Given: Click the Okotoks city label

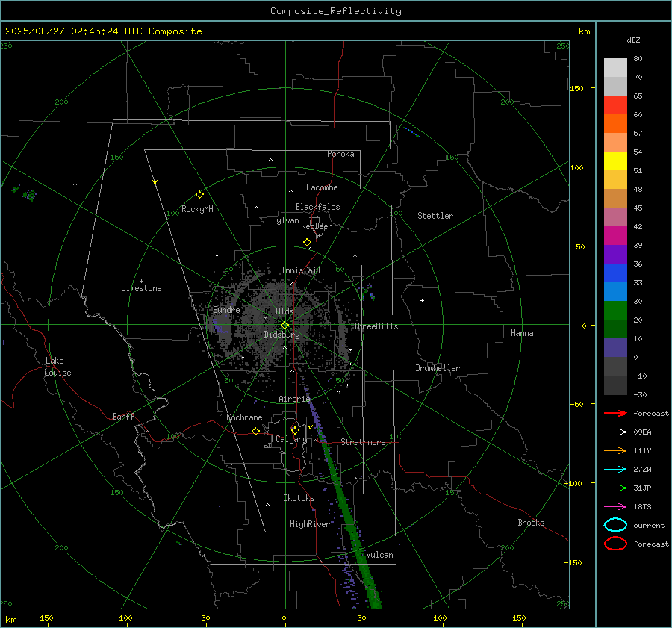Looking at the screenshot, I should (x=299, y=498).
